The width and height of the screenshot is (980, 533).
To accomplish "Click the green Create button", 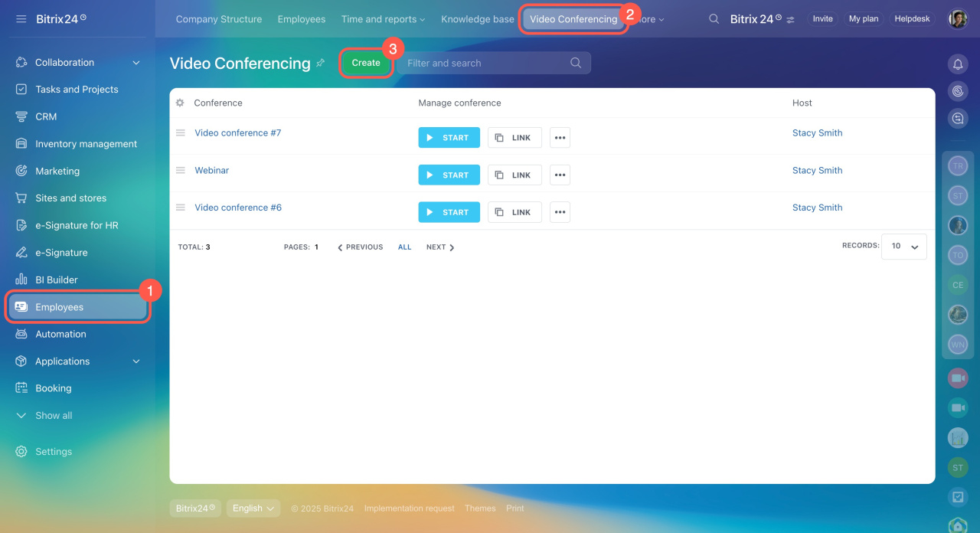I will click(366, 63).
